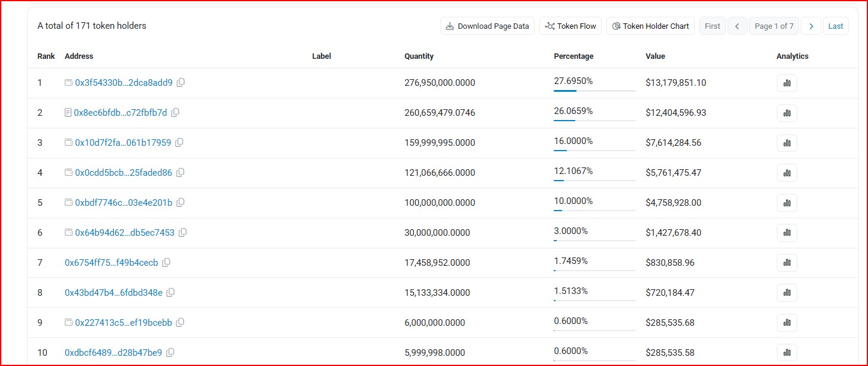Click the Label column header

click(x=322, y=56)
